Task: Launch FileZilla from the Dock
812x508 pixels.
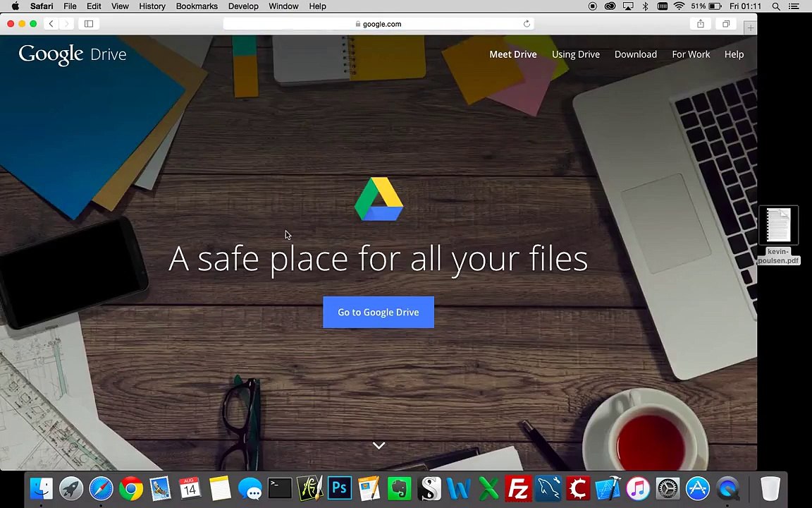Action: [518, 488]
